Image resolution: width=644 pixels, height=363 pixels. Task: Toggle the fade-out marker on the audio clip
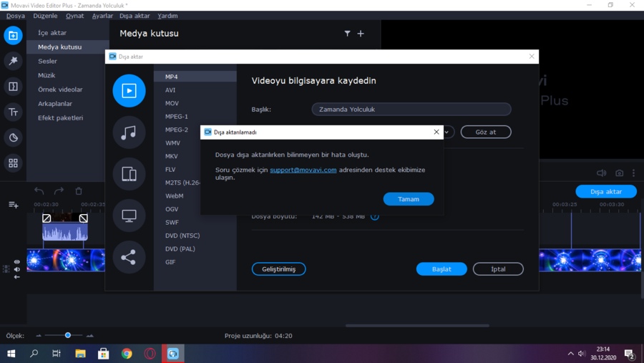(x=84, y=218)
